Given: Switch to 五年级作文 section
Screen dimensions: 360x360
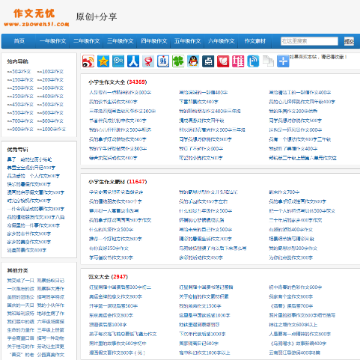Looking at the screenshot, I should [188, 41].
